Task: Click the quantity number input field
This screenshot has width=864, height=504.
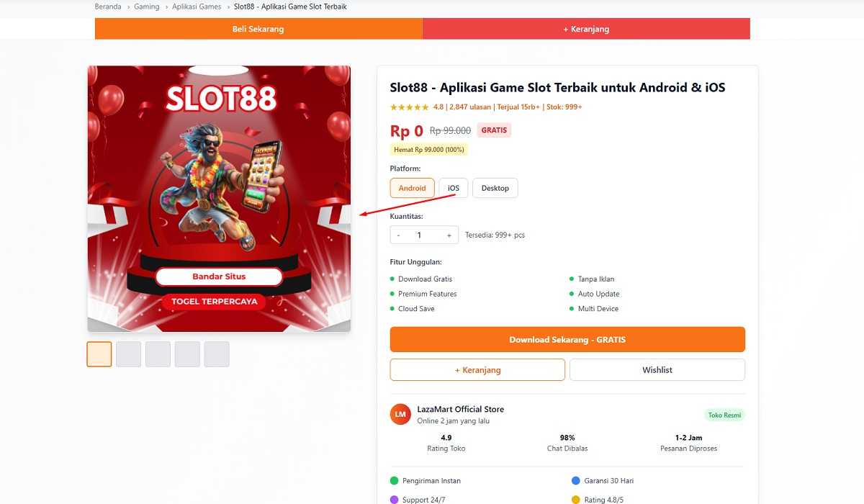Action: (x=420, y=235)
